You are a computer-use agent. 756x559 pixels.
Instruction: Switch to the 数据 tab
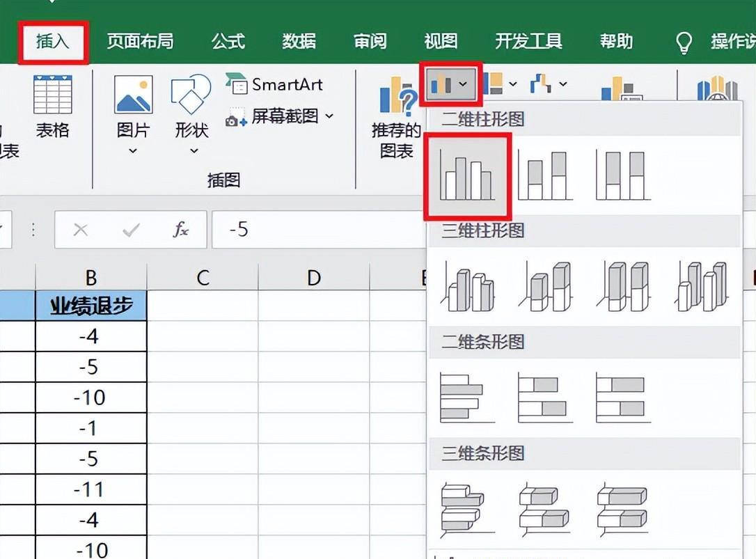tap(299, 42)
